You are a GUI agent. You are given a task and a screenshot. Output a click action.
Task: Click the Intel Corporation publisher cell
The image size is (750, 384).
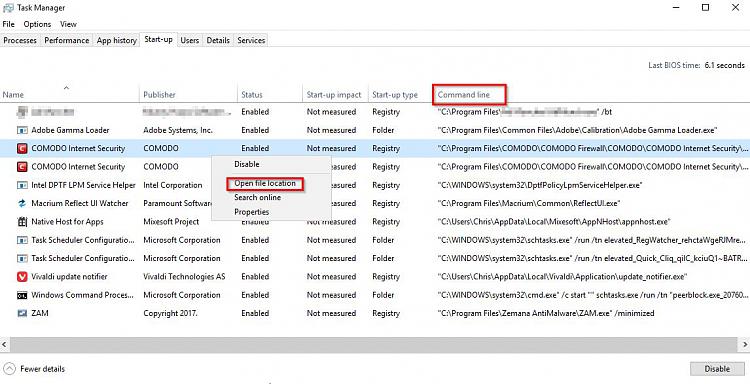coord(173,185)
